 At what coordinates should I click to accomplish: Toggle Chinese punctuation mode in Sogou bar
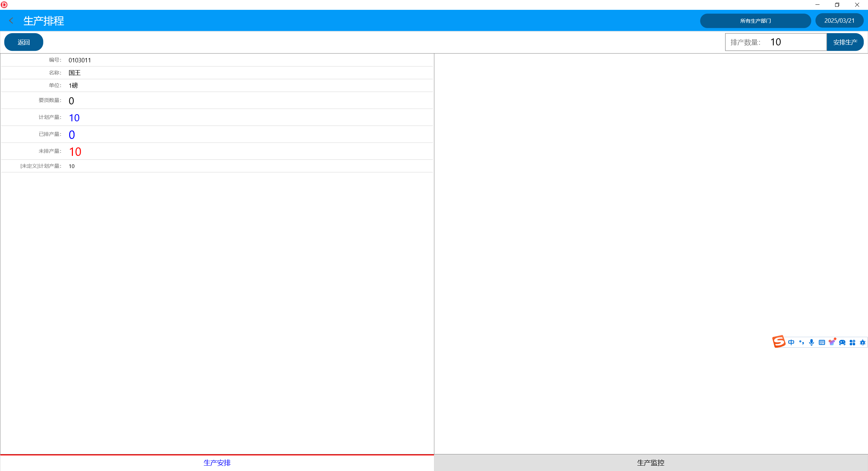802,343
